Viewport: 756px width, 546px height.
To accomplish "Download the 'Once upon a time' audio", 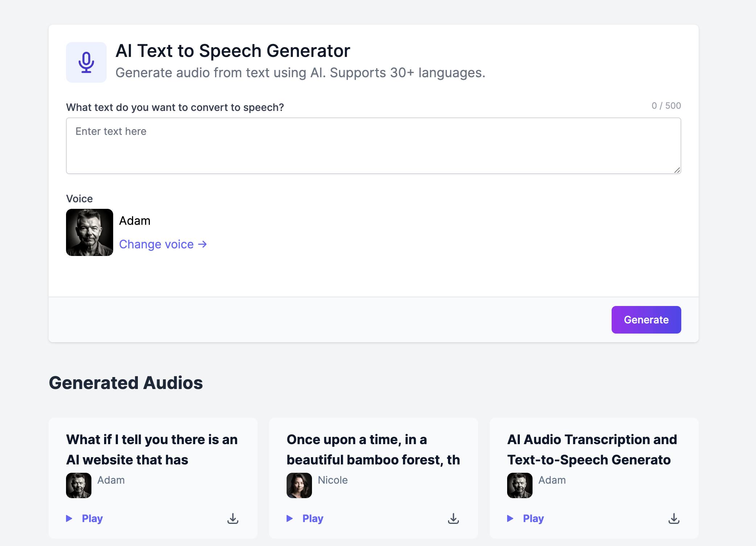I will pos(453,518).
